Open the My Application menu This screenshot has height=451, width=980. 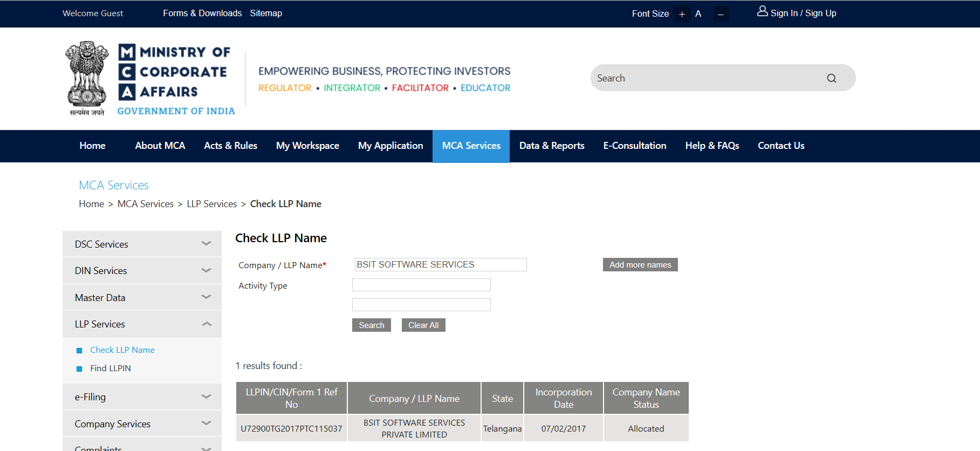pos(390,146)
